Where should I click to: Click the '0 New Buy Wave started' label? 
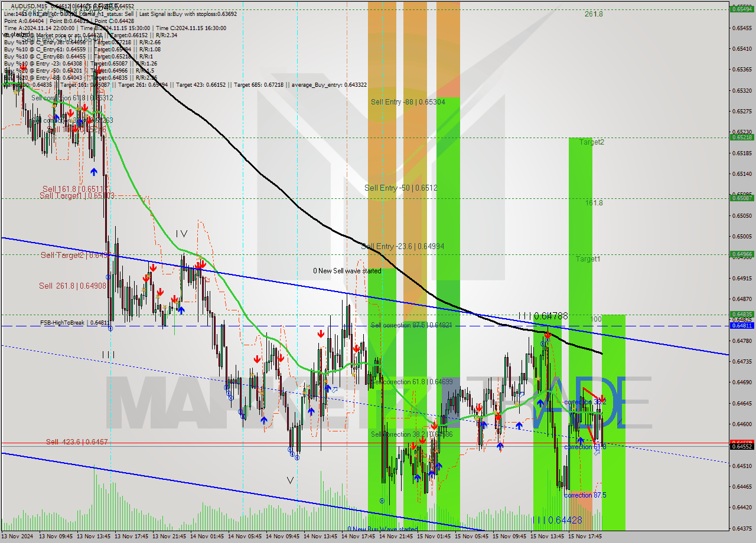[x=382, y=529]
